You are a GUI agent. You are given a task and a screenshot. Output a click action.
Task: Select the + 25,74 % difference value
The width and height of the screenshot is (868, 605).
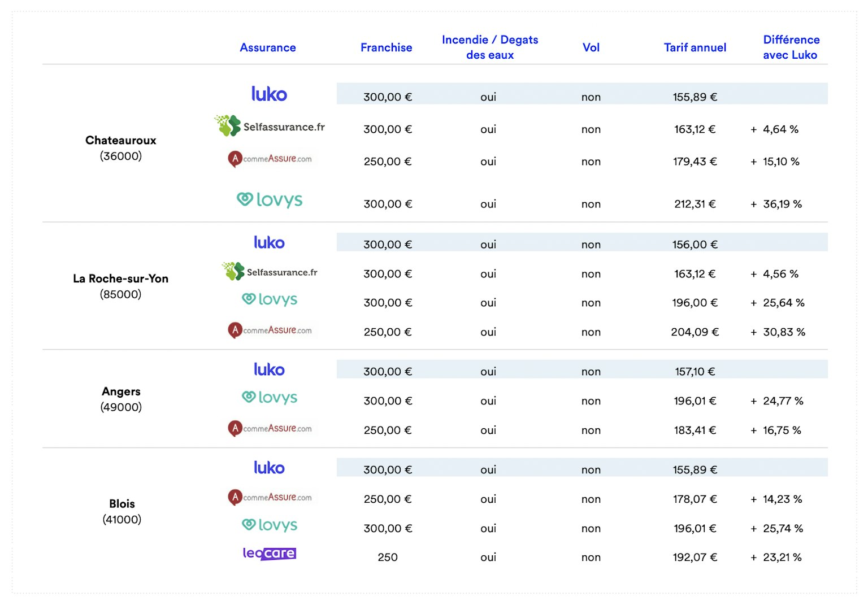[x=777, y=529]
